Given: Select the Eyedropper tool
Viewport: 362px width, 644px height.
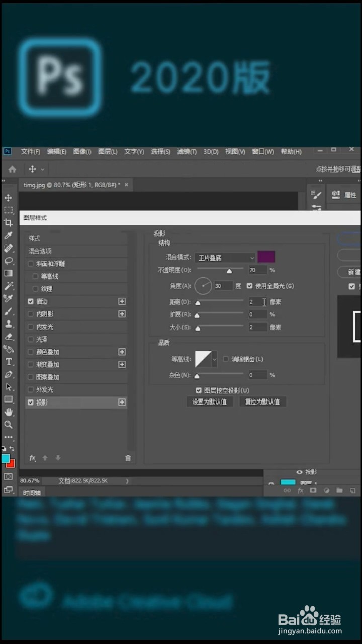Looking at the screenshot, I should pos(8,235).
